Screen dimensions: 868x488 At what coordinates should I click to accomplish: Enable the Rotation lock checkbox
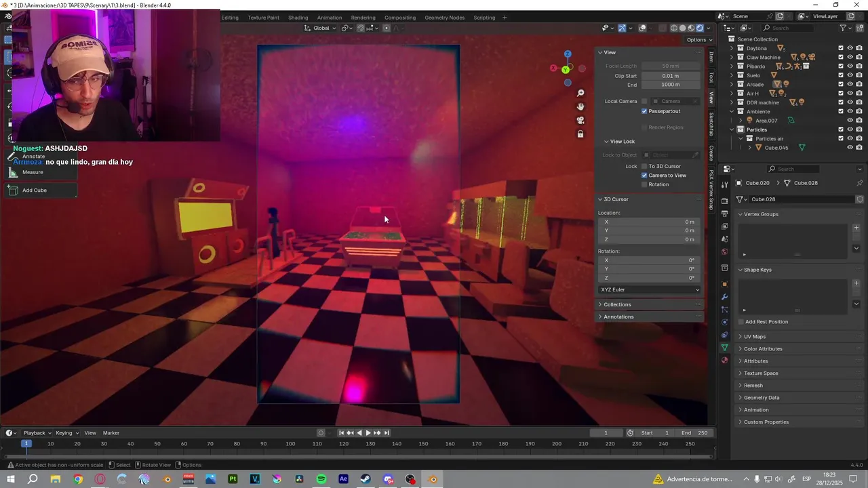[644, 184]
